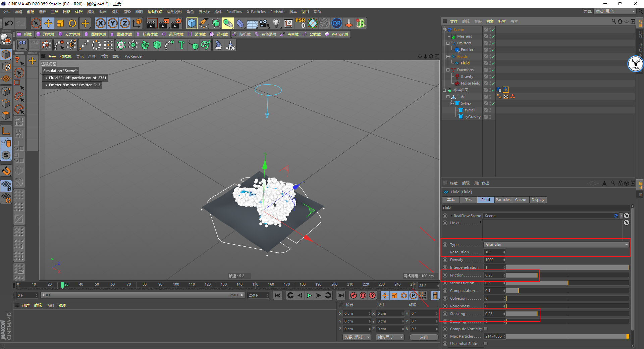
Task: Toggle enable checkmark for Meshers
Action: (x=493, y=36)
